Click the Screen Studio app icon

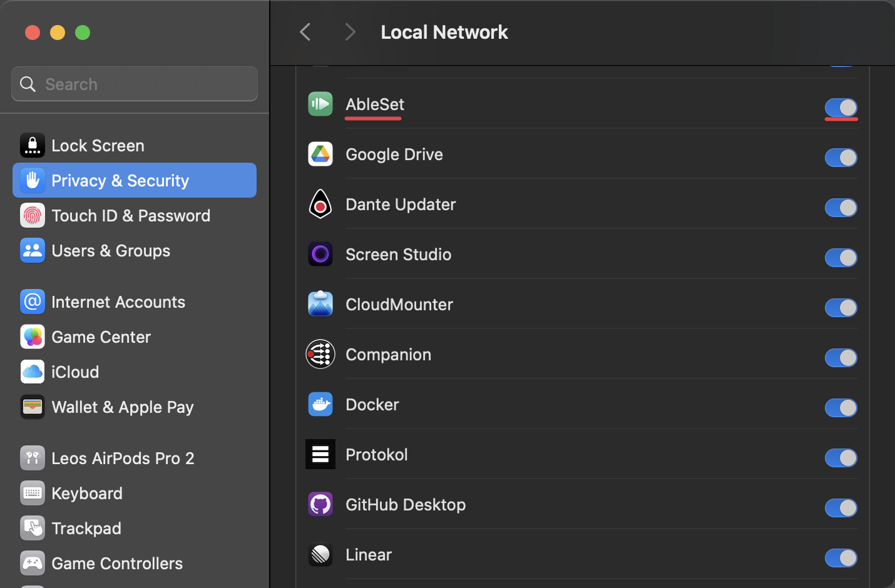320,254
